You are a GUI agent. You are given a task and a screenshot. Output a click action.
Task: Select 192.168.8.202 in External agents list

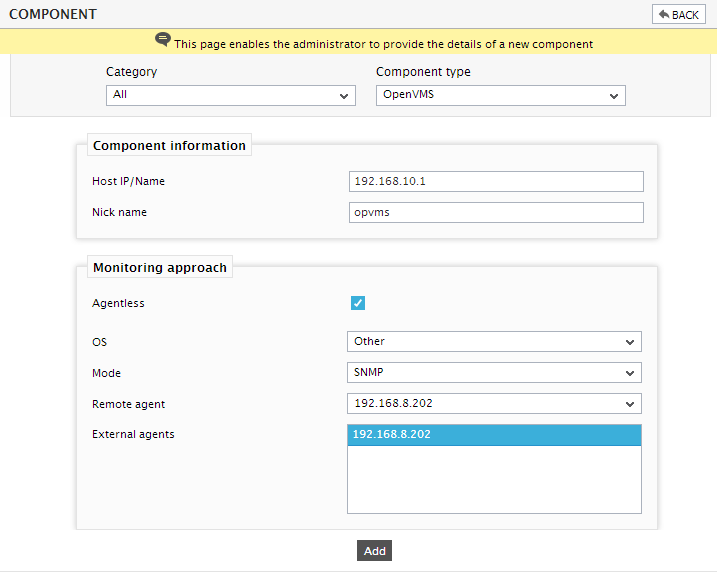click(494, 435)
